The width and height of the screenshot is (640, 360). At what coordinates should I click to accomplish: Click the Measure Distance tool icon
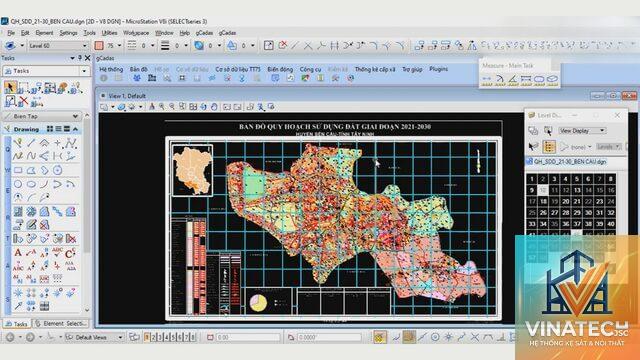pyautogui.click(x=487, y=80)
